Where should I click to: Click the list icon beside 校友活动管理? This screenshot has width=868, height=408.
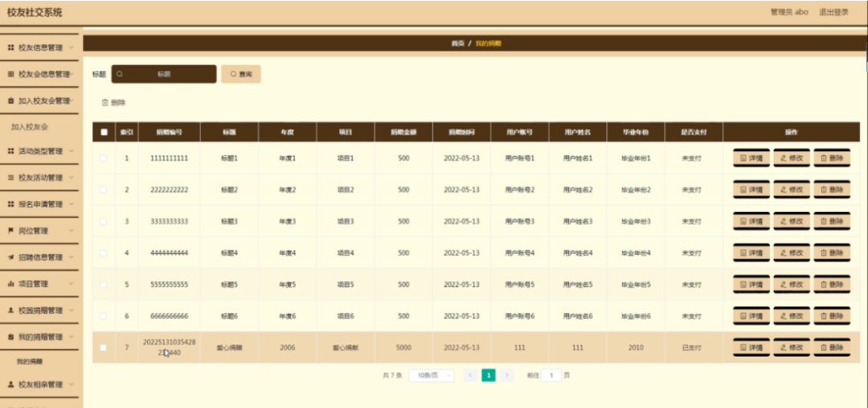tap(10, 177)
